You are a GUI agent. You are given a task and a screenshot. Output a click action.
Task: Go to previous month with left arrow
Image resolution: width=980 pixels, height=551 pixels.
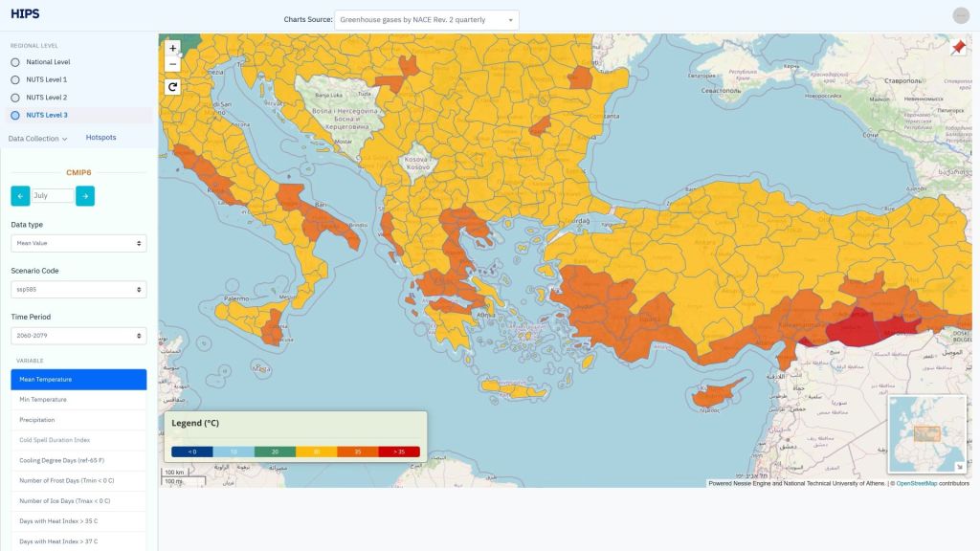click(x=20, y=196)
